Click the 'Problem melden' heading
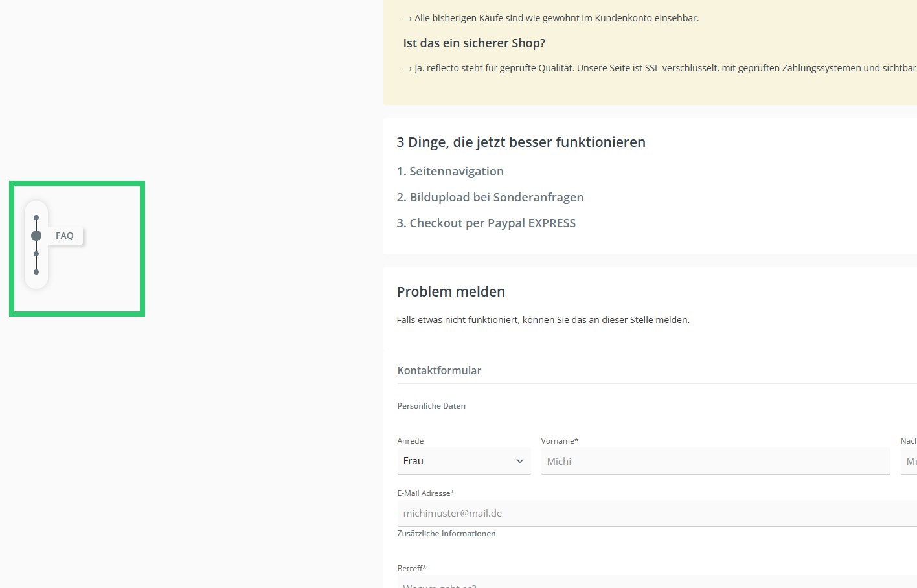 (x=451, y=292)
